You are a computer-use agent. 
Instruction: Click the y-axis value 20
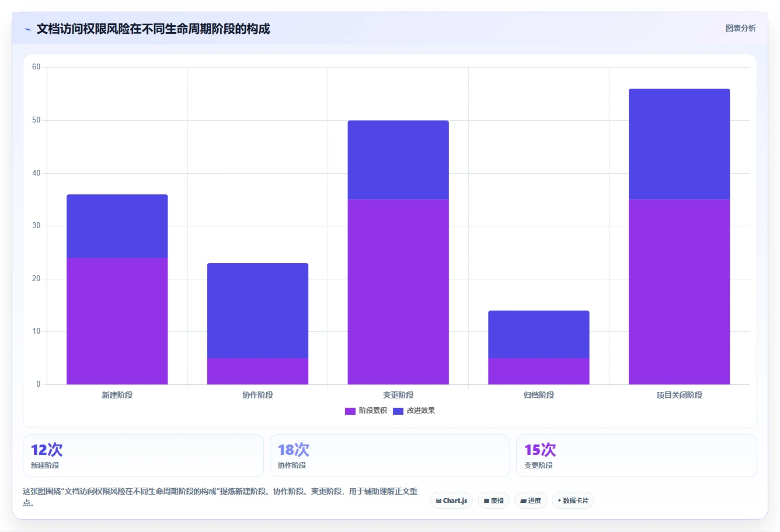coord(36,279)
